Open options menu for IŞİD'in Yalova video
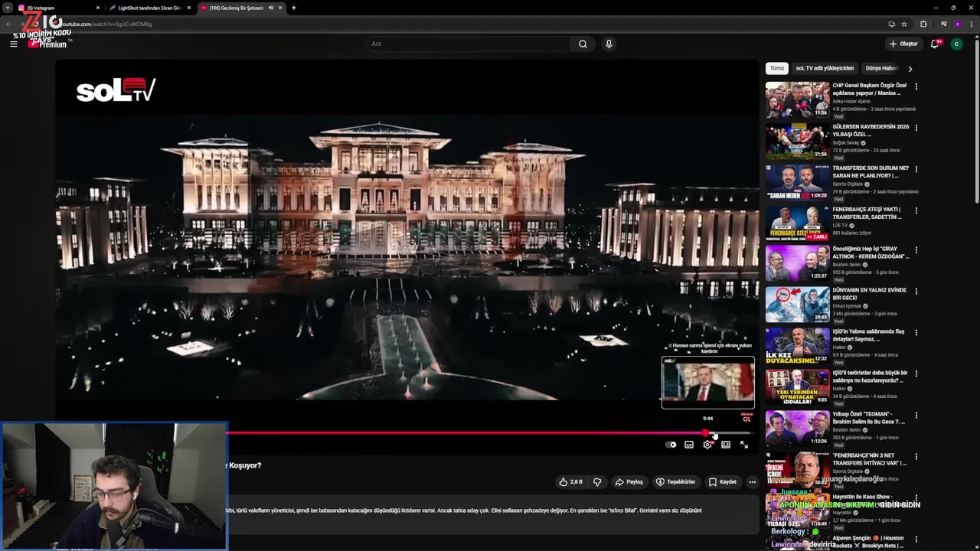 tap(916, 334)
